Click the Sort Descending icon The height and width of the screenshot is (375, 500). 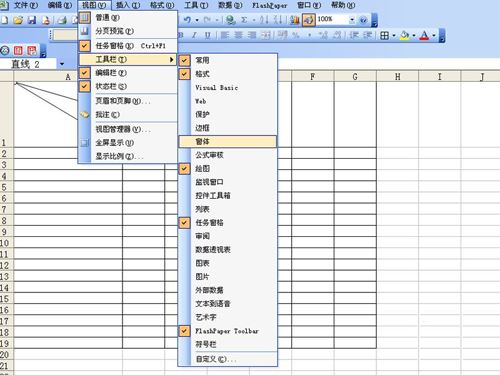pyautogui.click(x=278, y=20)
